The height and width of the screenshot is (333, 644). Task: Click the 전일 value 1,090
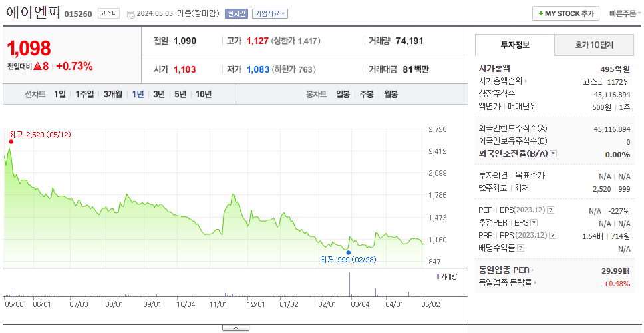[x=185, y=41]
